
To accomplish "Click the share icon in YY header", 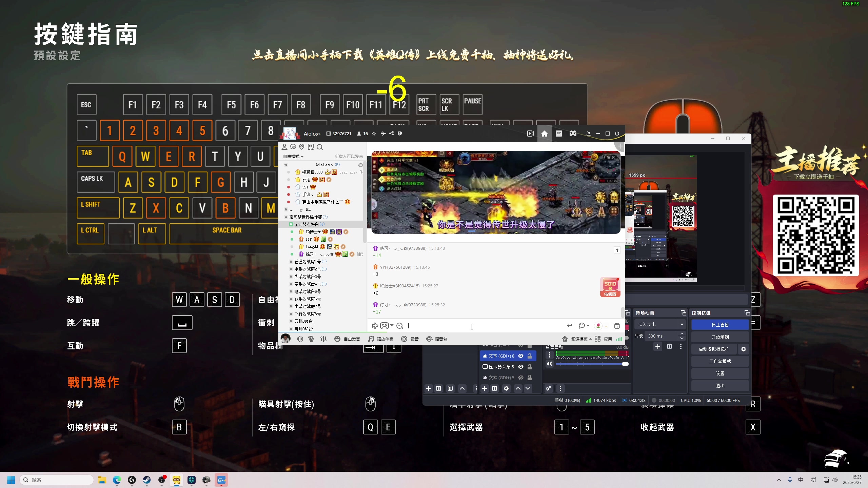I will (392, 134).
